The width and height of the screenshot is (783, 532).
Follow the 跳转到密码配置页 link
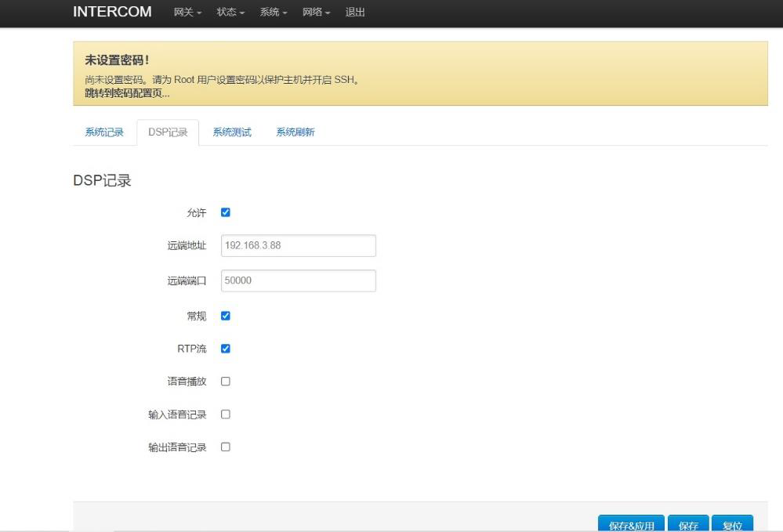[x=127, y=93]
